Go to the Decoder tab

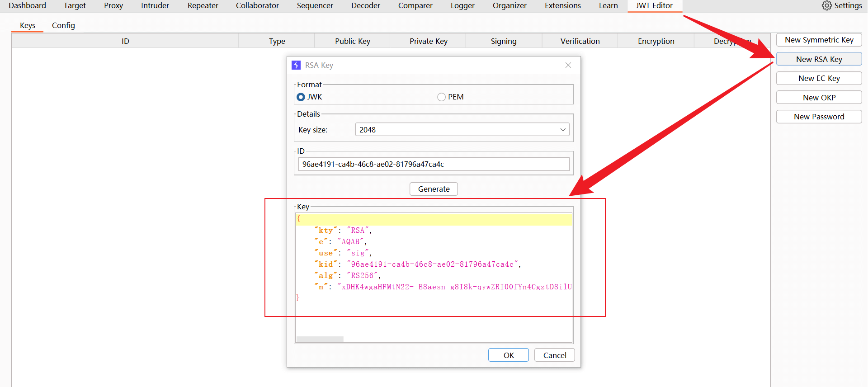[x=365, y=5]
